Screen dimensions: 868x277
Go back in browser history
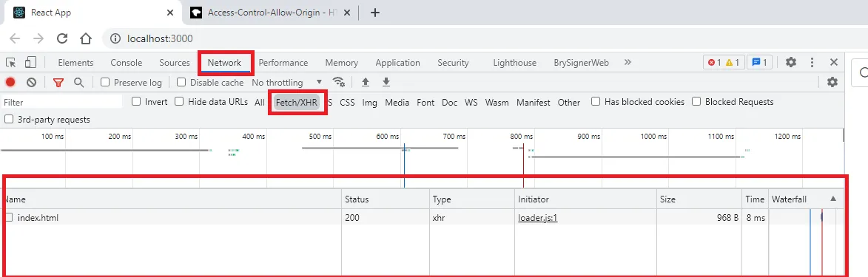(x=15, y=38)
